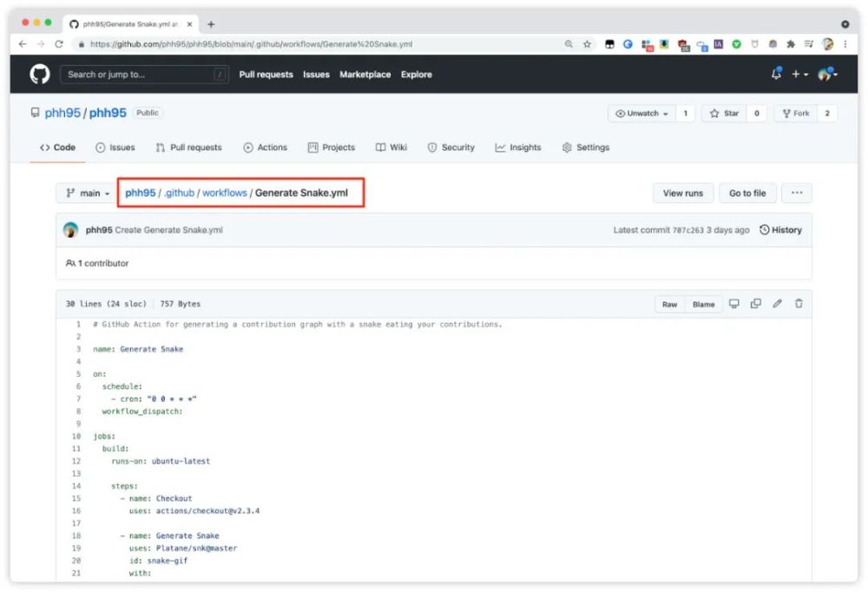Select Pull requests in top navigation
Screen dimensions: 868x592
(266, 74)
